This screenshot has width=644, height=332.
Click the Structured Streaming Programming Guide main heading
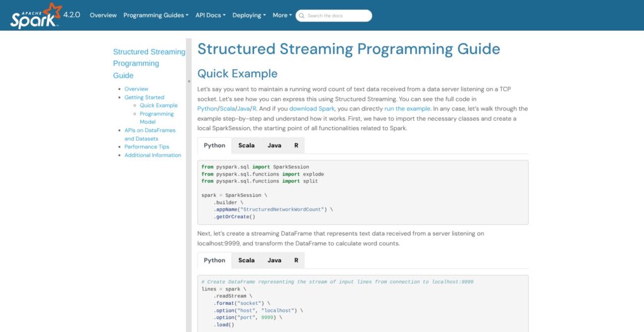point(348,49)
